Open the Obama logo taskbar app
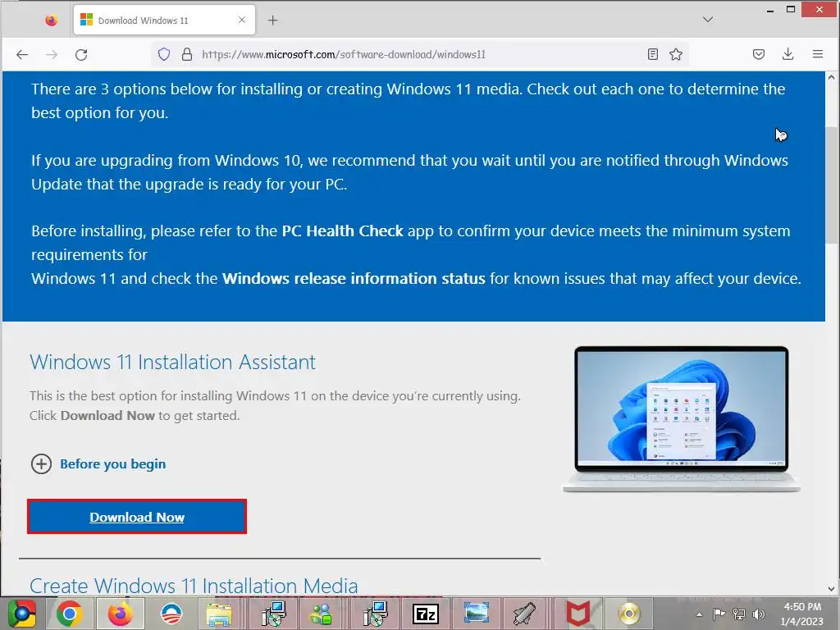Image resolution: width=840 pixels, height=630 pixels. (x=171, y=614)
